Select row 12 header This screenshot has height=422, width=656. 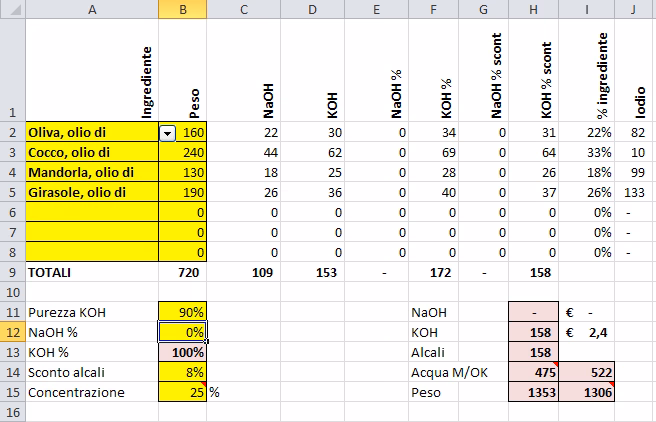coord(12,331)
